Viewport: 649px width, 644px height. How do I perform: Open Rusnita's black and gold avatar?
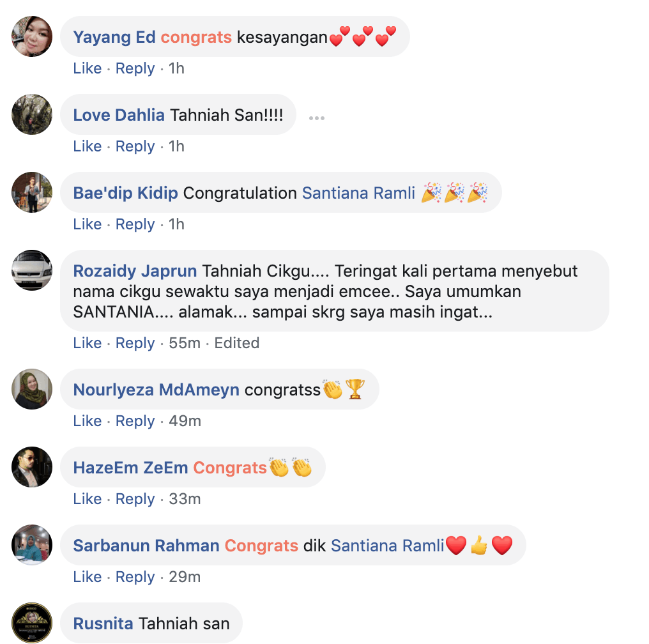[x=32, y=622]
